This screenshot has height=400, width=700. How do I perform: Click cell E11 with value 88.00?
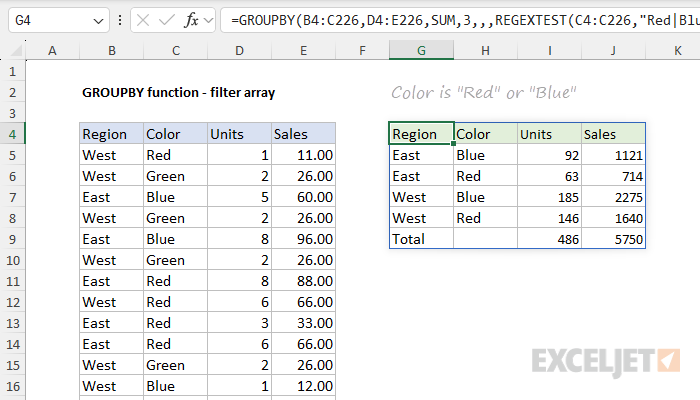(x=304, y=281)
